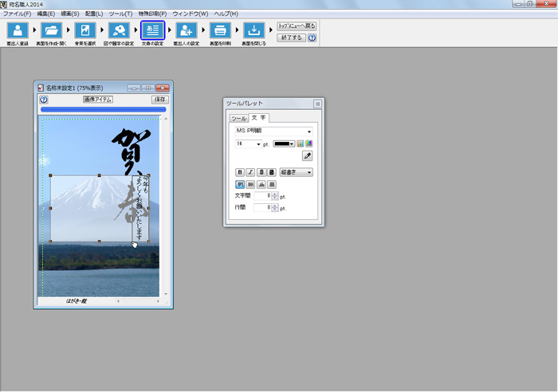Image resolution: width=558 pixels, height=392 pixels.
Task: Toggle italic text formatting
Action: tap(250, 172)
